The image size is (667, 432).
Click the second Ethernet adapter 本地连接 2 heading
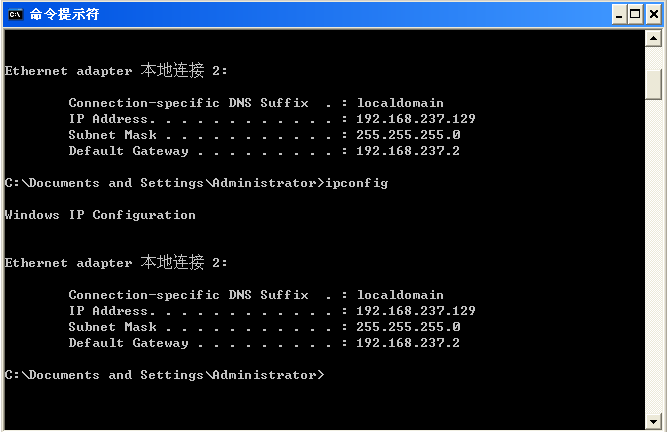(x=116, y=263)
